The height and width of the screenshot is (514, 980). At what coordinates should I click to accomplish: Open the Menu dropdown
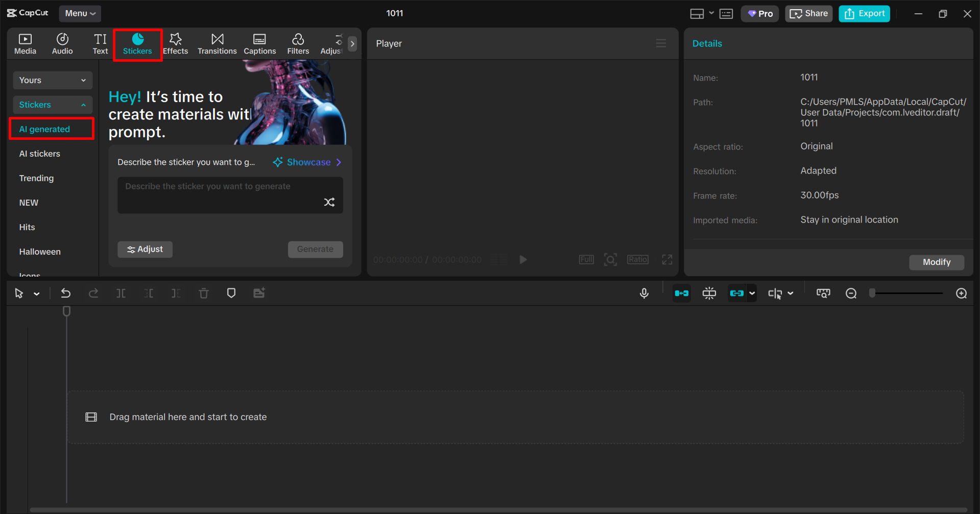(x=80, y=13)
